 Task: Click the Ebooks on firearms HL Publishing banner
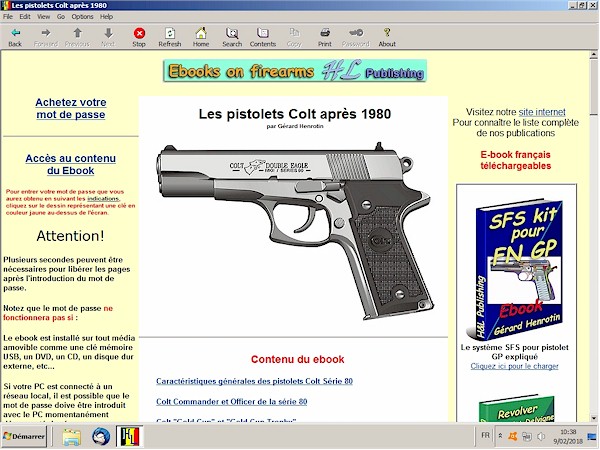295,71
